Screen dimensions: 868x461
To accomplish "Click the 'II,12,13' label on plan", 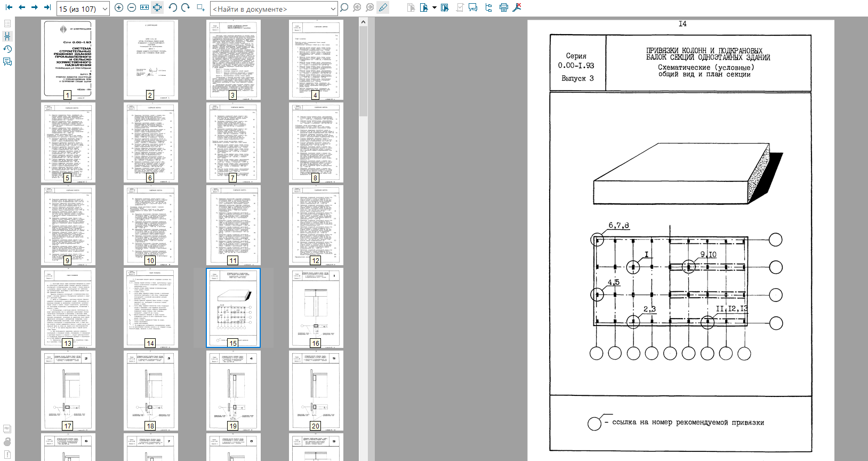I will coord(732,308).
